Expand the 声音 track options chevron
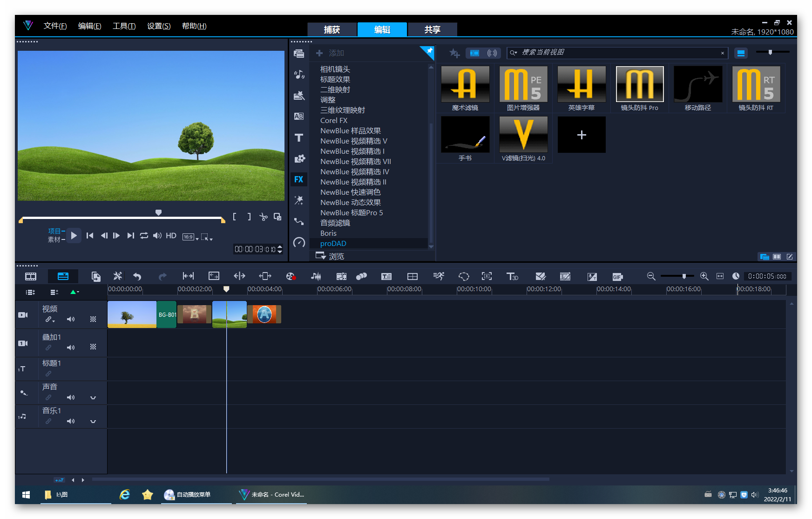This screenshot has height=519, width=812. click(x=93, y=397)
